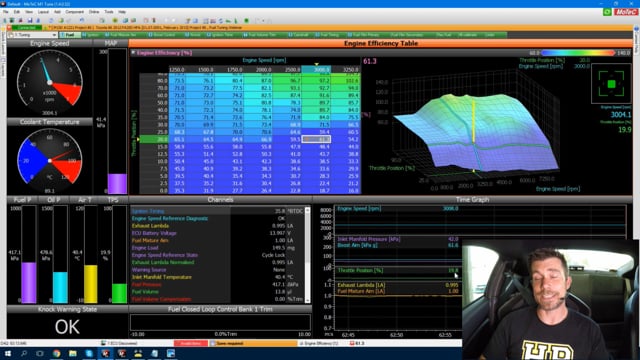Select the 3000.0 rpm column header

[x=316, y=70]
